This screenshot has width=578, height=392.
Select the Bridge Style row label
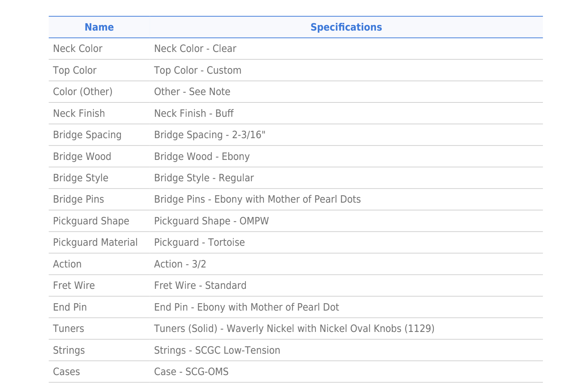81,178
